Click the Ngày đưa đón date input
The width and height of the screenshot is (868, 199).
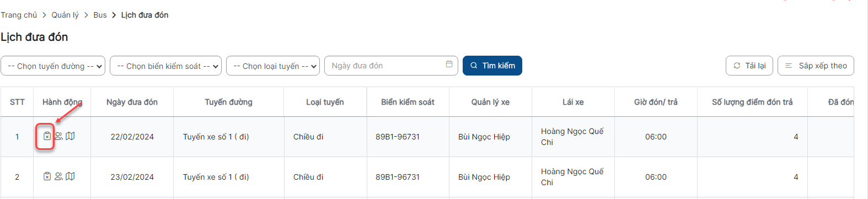391,66
